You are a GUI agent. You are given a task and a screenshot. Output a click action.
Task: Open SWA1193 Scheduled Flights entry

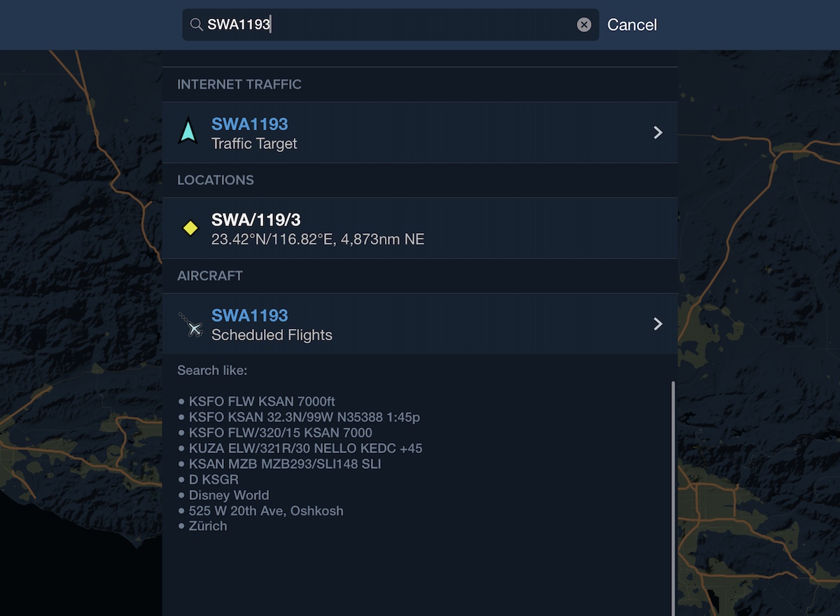[420, 323]
